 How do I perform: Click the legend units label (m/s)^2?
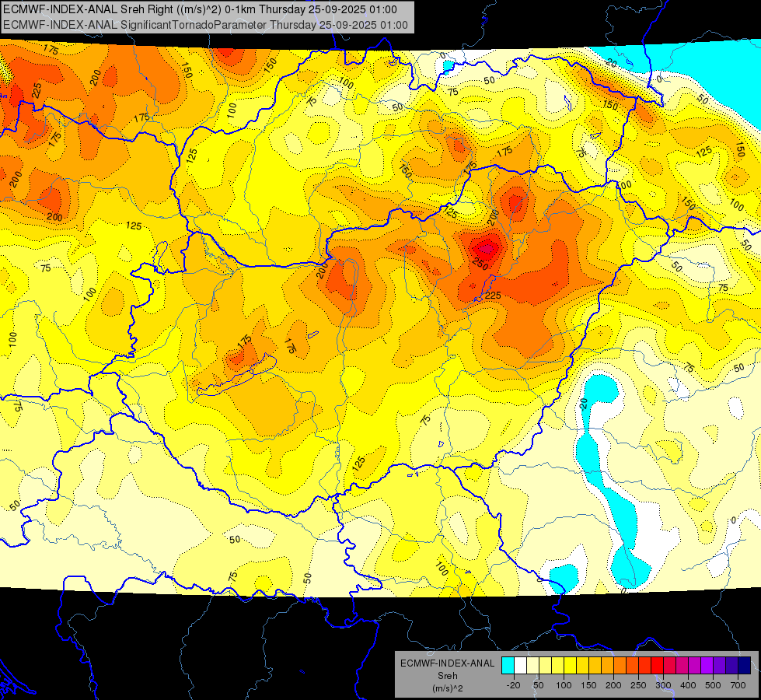(x=447, y=688)
